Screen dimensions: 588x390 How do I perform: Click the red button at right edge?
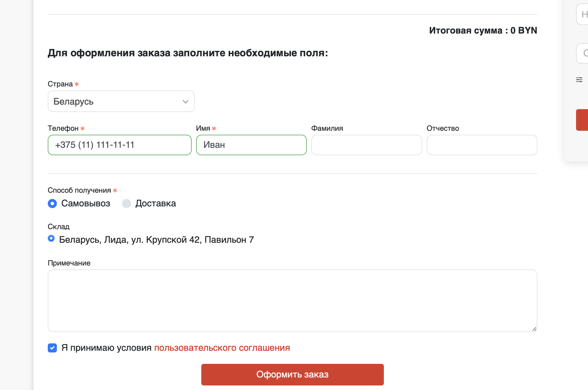[x=582, y=120]
